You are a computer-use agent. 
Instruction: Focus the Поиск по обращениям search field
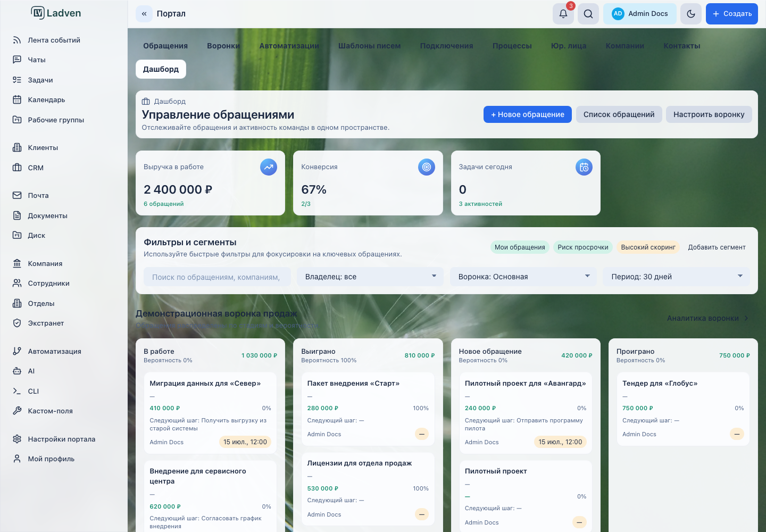pyautogui.click(x=217, y=277)
